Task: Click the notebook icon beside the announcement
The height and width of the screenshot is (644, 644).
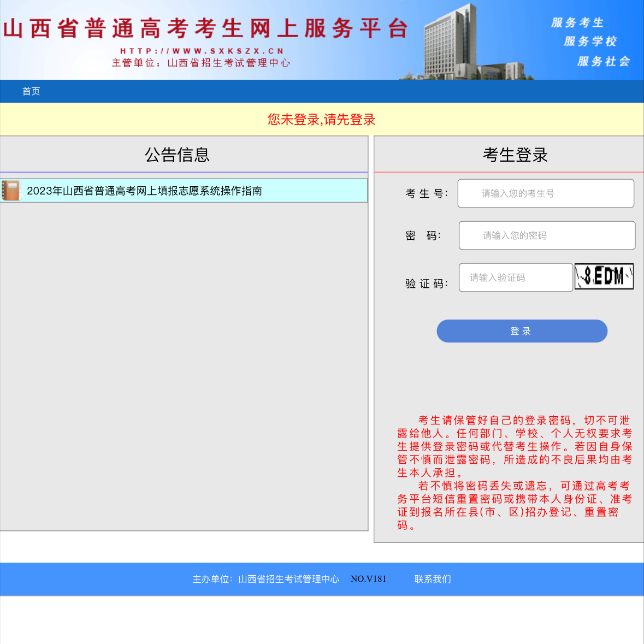Action: pyautogui.click(x=11, y=190)
